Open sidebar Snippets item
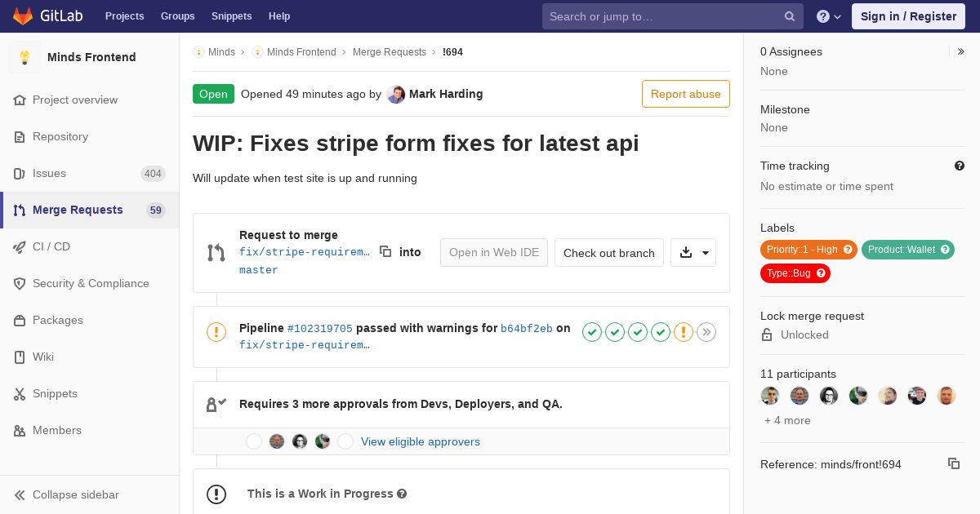 pos(90,393)
